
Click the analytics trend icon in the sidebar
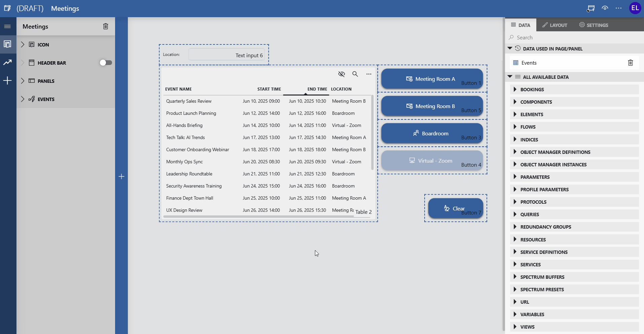[8, 62]
